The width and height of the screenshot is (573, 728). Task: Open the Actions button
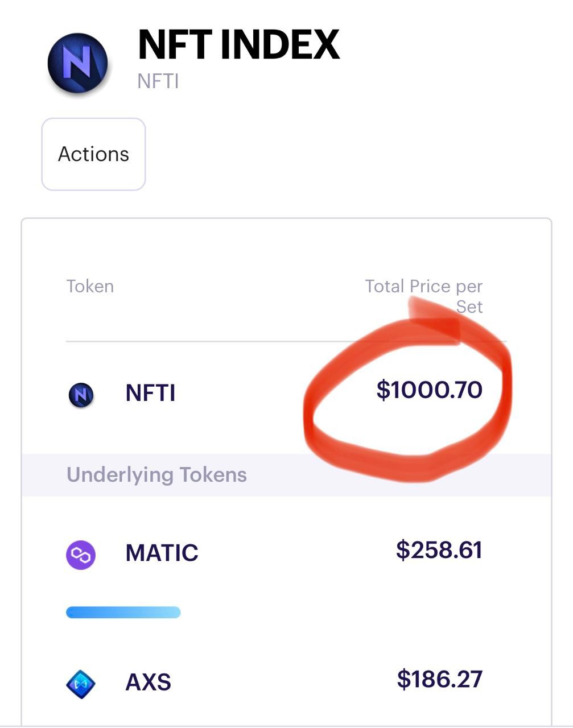pyautogui.click(x=93, y=154)
